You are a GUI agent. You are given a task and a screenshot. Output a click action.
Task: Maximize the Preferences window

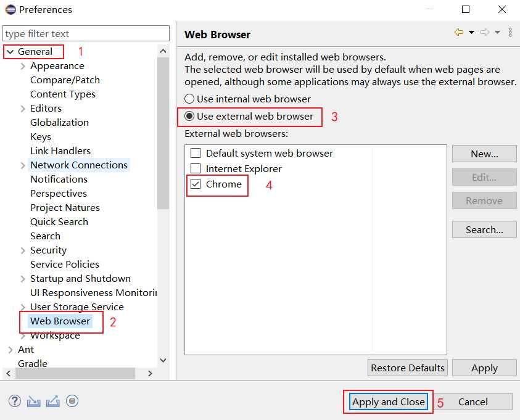pos(466,9)
